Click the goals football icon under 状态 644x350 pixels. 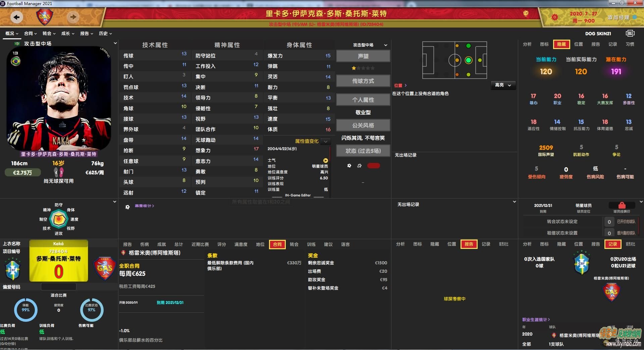point(349,166)
